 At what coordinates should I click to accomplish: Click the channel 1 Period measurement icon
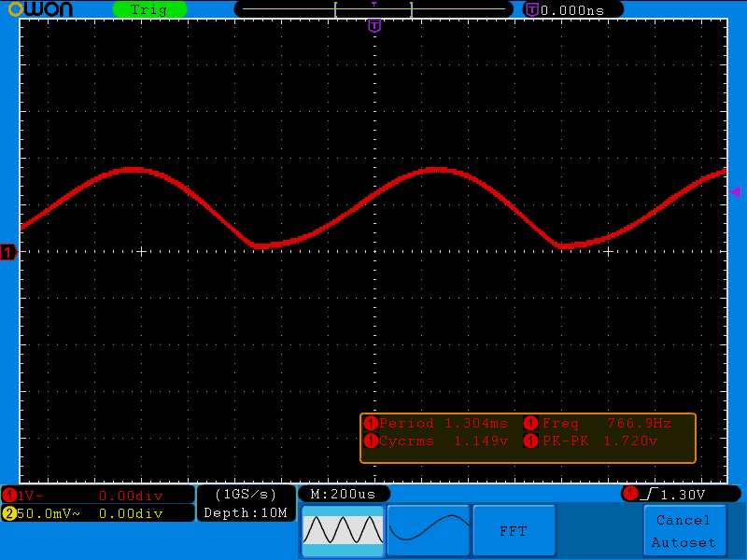pyautogui.click(x=371, y=423)
